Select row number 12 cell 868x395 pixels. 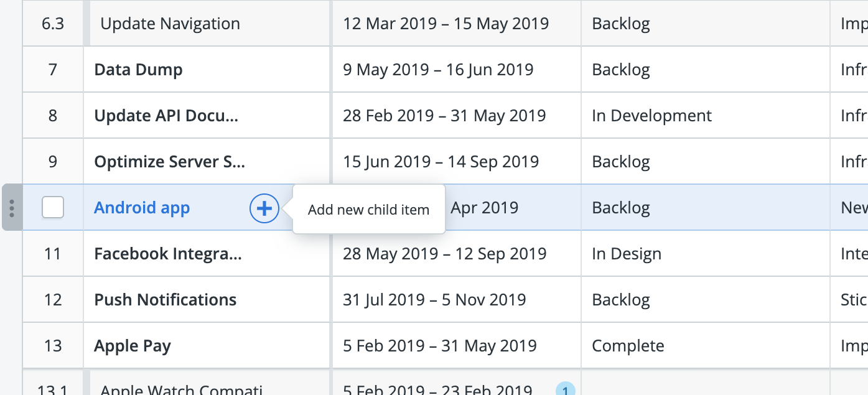tap(53, 300)
